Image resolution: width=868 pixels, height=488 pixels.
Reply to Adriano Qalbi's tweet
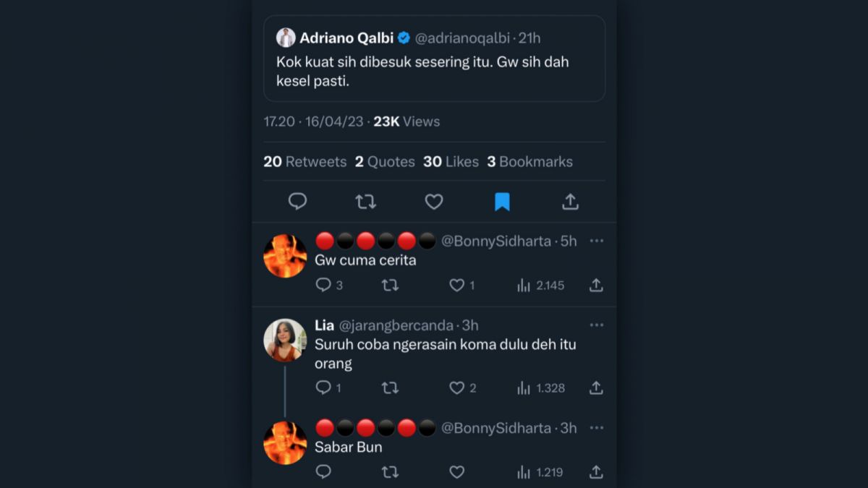pos(297,202)
